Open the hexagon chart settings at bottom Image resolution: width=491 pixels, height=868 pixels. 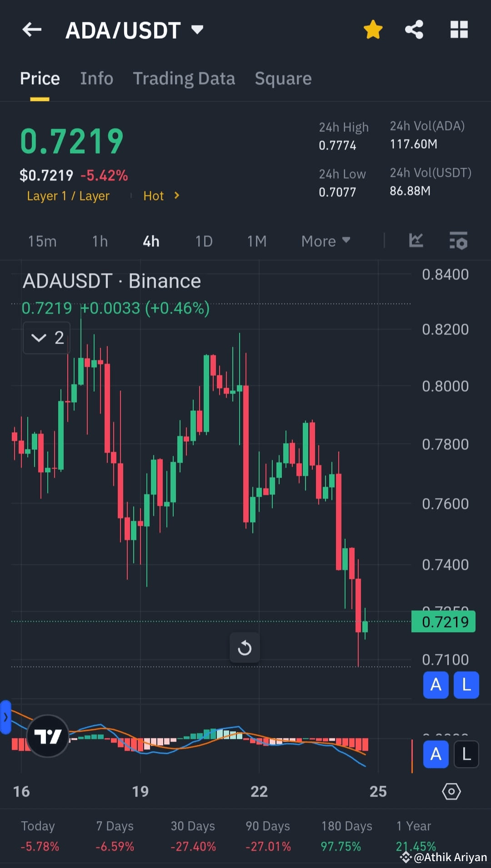451,791
